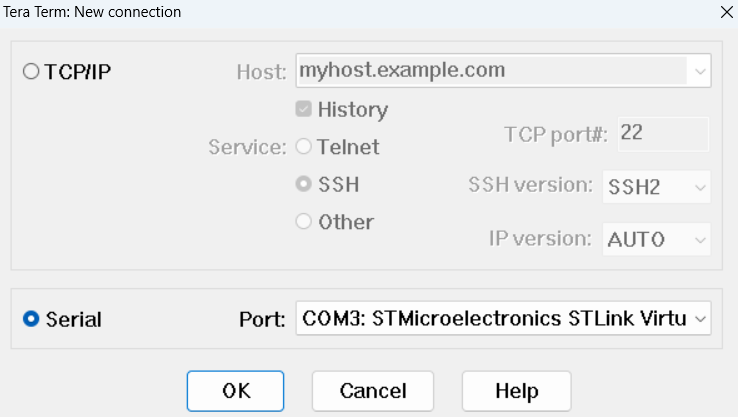This screenshot has height=417, width=738.
Task: Expand the serial Port dropdown arrow
Action: 699,320
